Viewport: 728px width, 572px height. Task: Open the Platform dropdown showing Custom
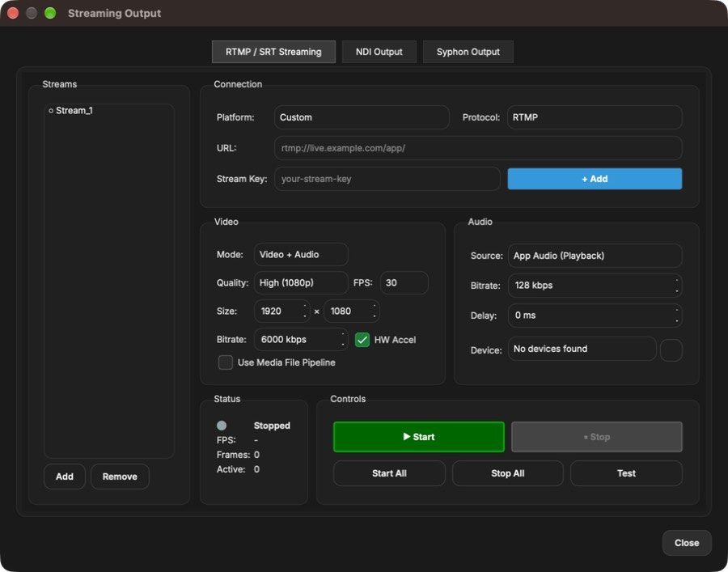362,117
